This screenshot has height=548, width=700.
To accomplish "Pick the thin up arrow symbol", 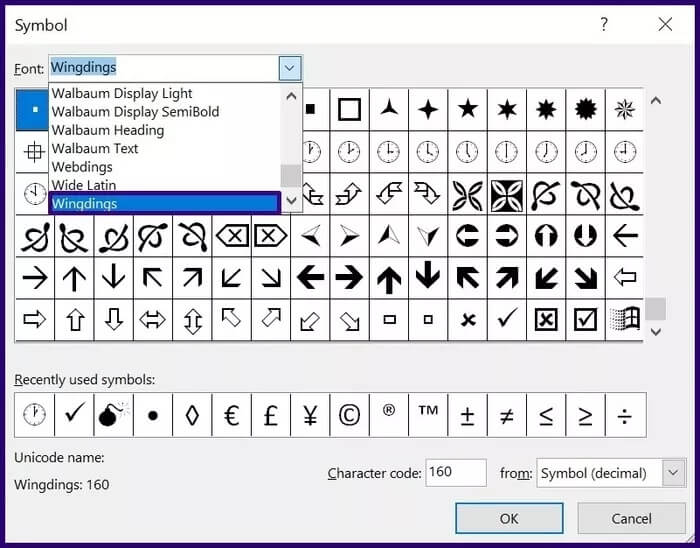I will click(74, 278).
